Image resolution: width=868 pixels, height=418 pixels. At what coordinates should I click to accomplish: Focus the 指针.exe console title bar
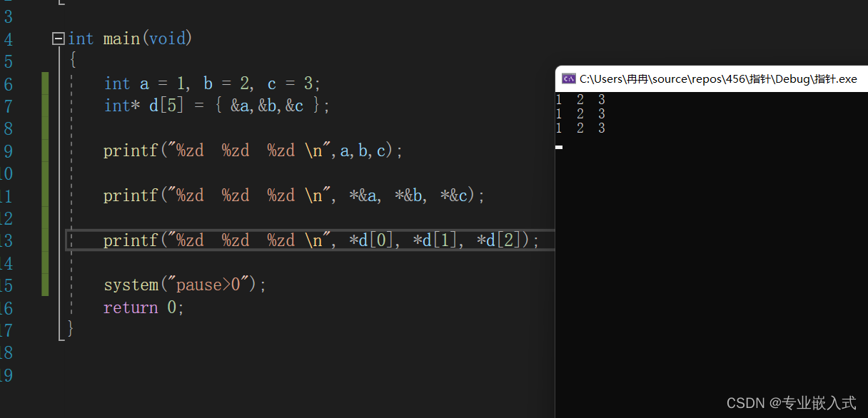[x=712, y=78]
